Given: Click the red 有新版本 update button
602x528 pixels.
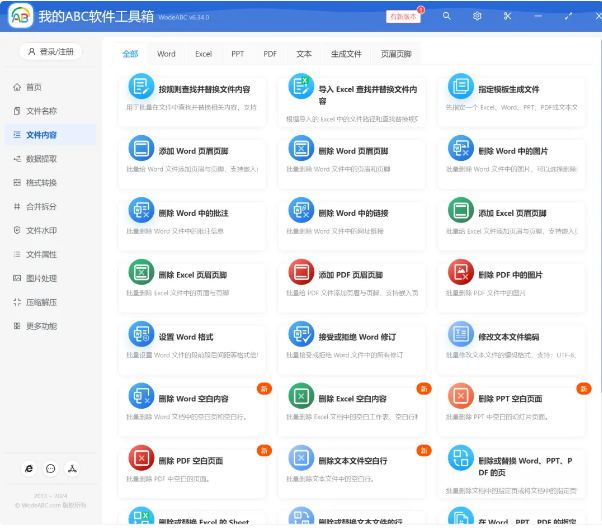Looking at the screenshot, I should [x=403, y=17].
